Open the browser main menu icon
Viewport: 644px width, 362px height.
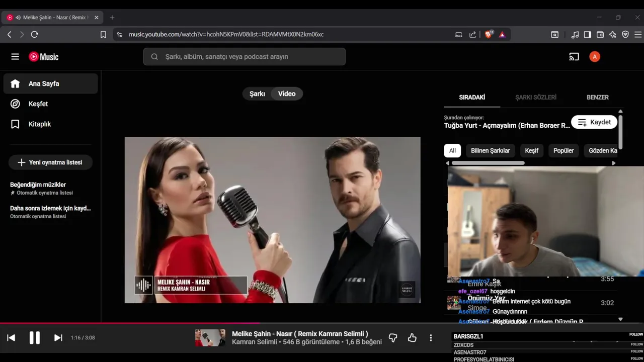click(x=638, y=34)
